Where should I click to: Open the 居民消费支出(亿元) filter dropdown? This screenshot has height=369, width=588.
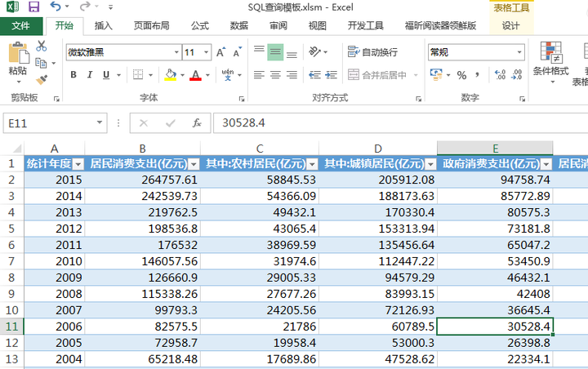click(194, 164)
